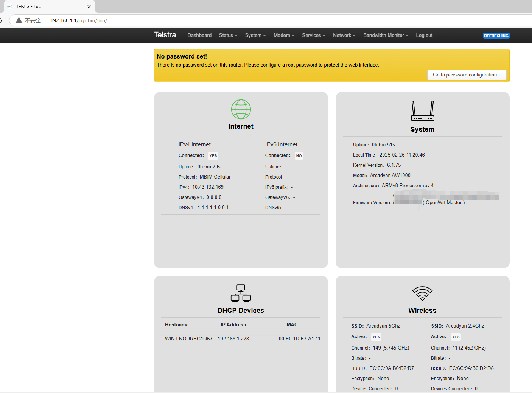This screenshot has width=532, height=393.
Task: Open the System dropdown menu
Action: 255,36
